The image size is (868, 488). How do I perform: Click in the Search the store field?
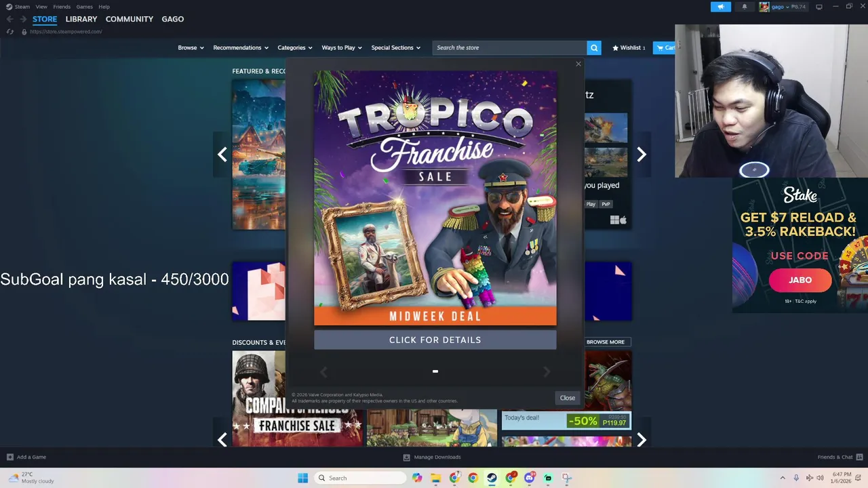tap(510, 47)
